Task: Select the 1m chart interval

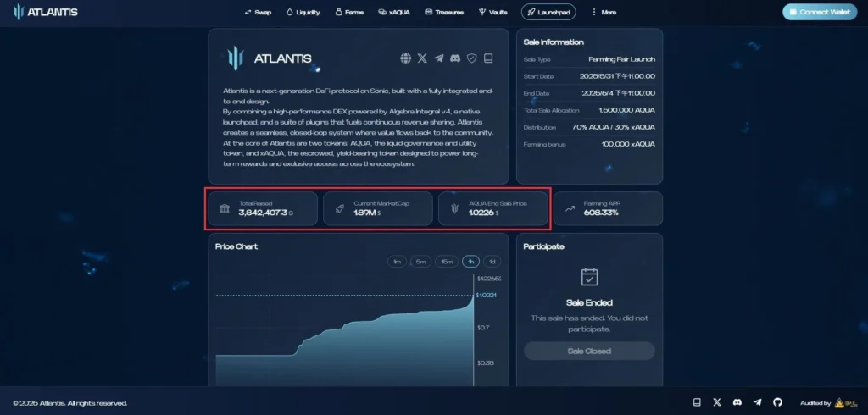Action: coord(397,261)
